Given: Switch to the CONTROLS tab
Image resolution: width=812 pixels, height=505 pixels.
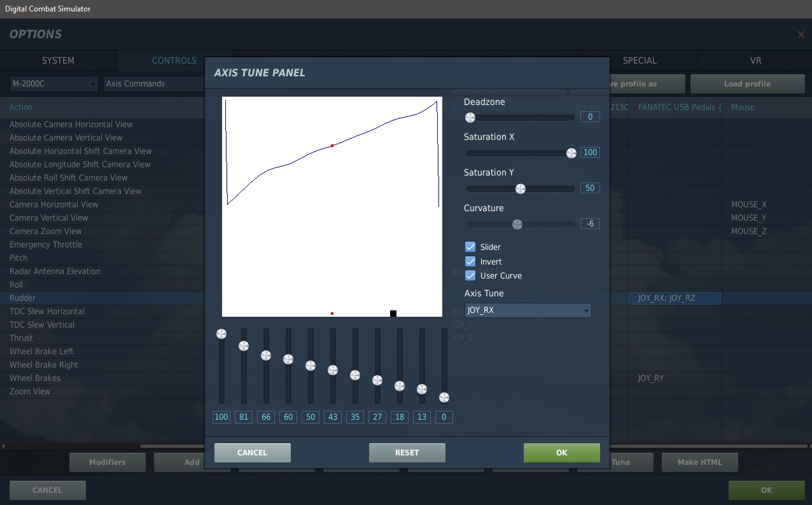Looking at the screenshot, I should [x=174, y=60].
